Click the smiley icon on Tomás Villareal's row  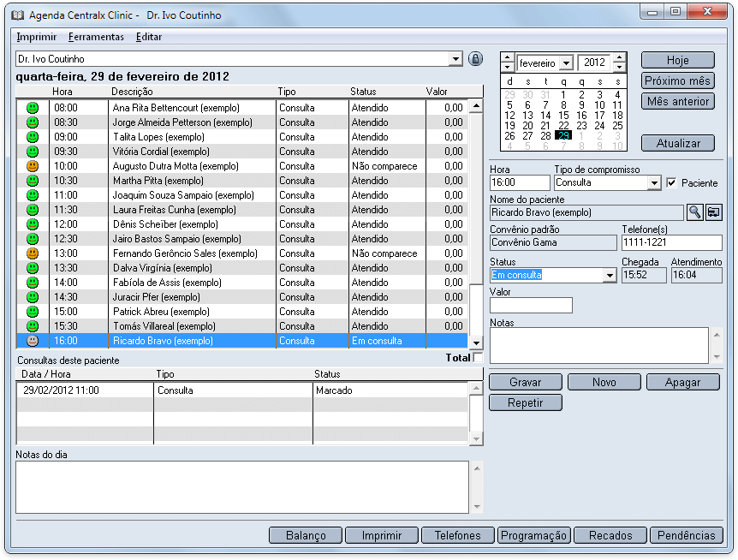[32, 326]
